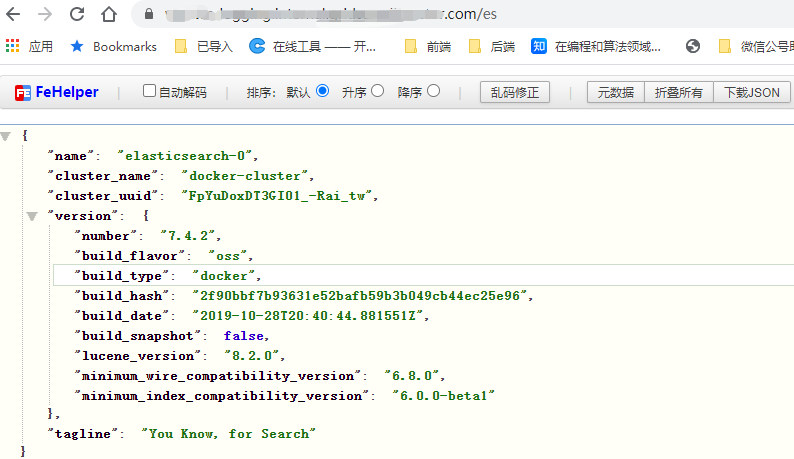Screen dimensions: 794x459
Task: Click the browser forward arrow
Action: tap(45, 14)
